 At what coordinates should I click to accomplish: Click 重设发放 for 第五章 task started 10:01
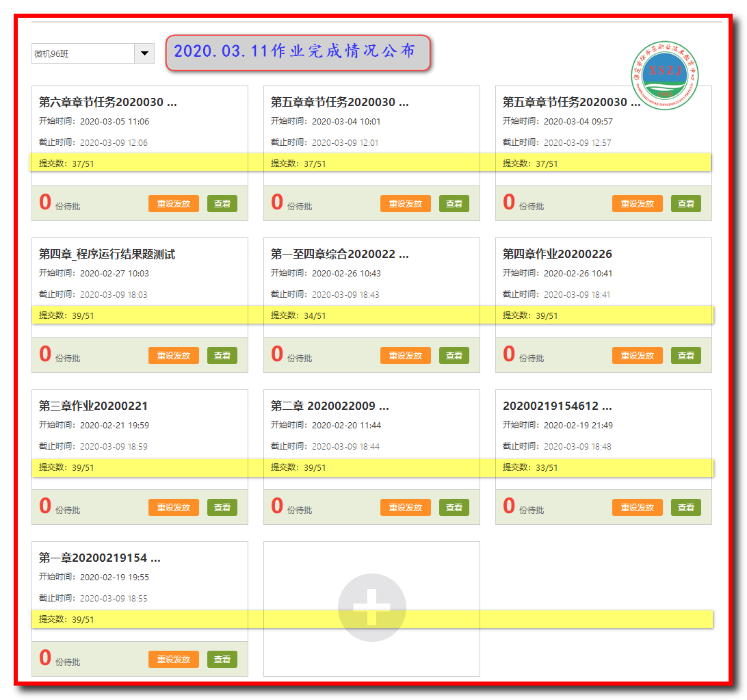[406, 203]
